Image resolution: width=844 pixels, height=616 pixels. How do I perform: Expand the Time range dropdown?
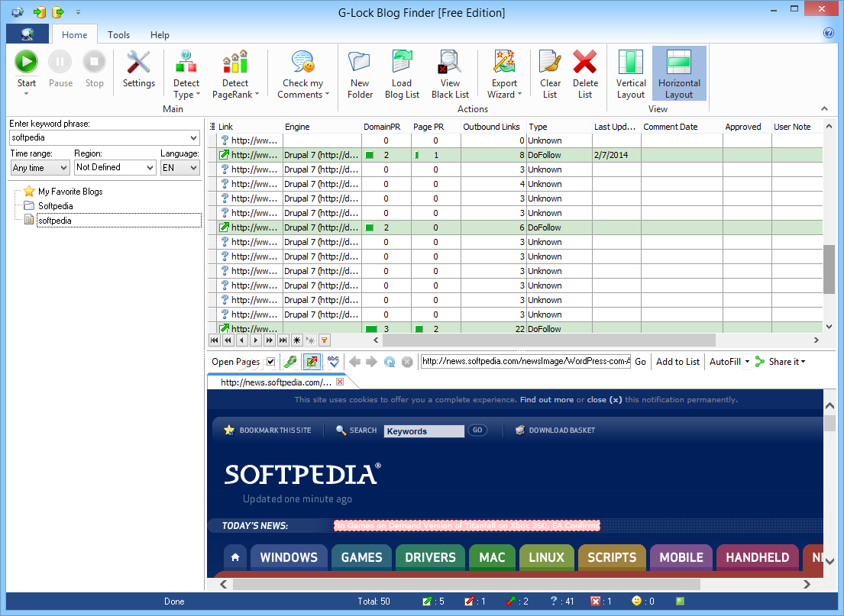click(40, 167)
